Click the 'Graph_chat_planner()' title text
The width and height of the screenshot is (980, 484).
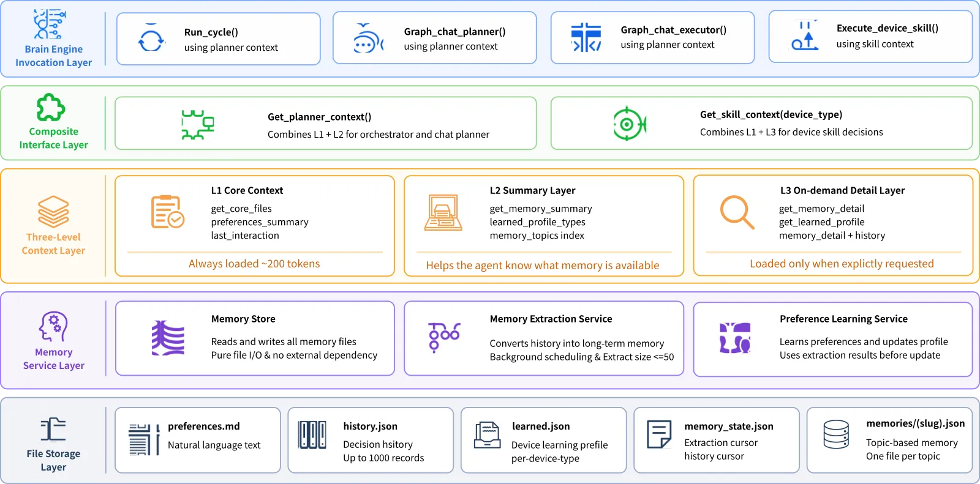point(454,31)
